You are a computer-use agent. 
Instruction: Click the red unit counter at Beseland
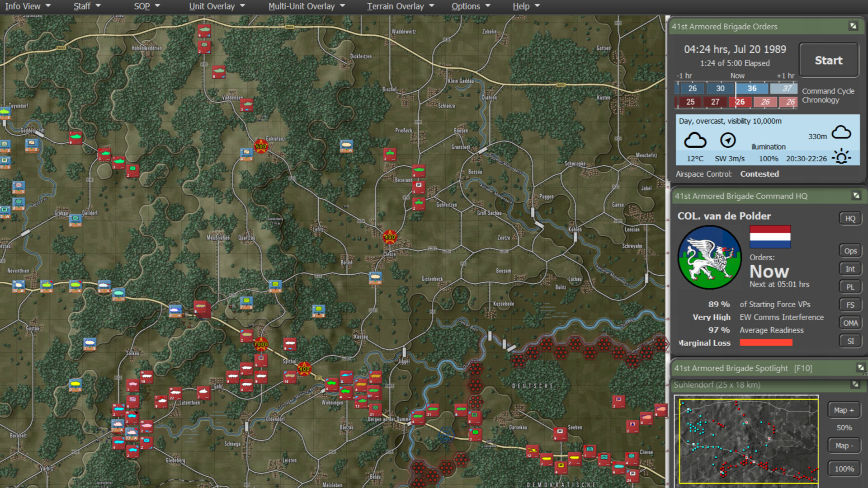click(419, 171)
